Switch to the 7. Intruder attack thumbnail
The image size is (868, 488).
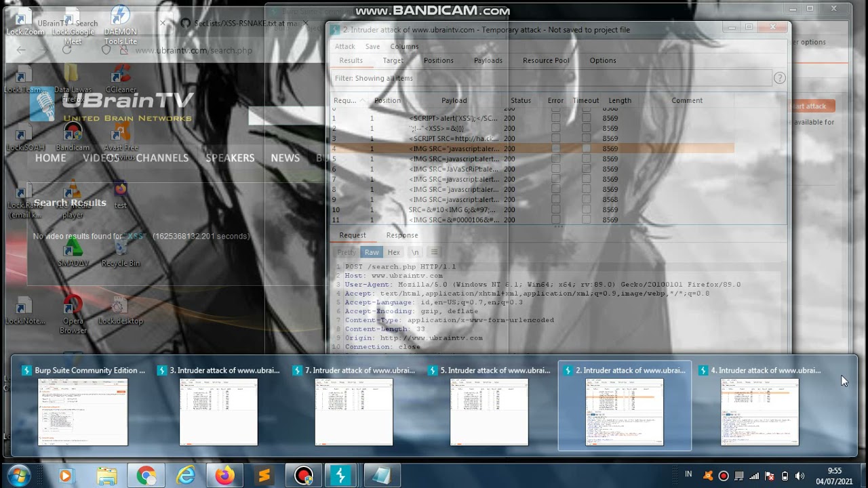pos(353,405)
